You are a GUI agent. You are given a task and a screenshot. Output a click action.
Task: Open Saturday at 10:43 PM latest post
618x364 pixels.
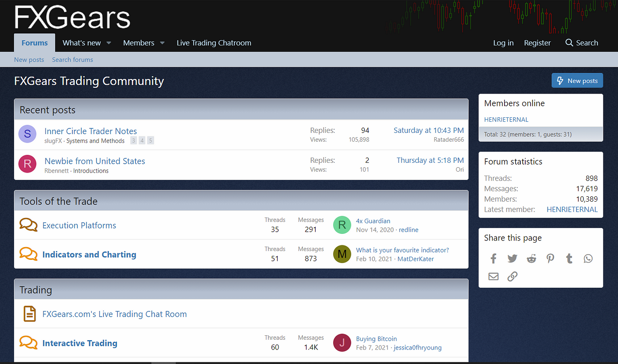point(429,130)
